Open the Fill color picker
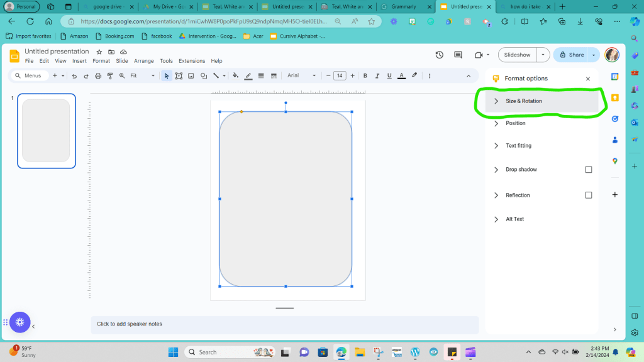Screen dimensions: 644x362 tap(236, 76)
